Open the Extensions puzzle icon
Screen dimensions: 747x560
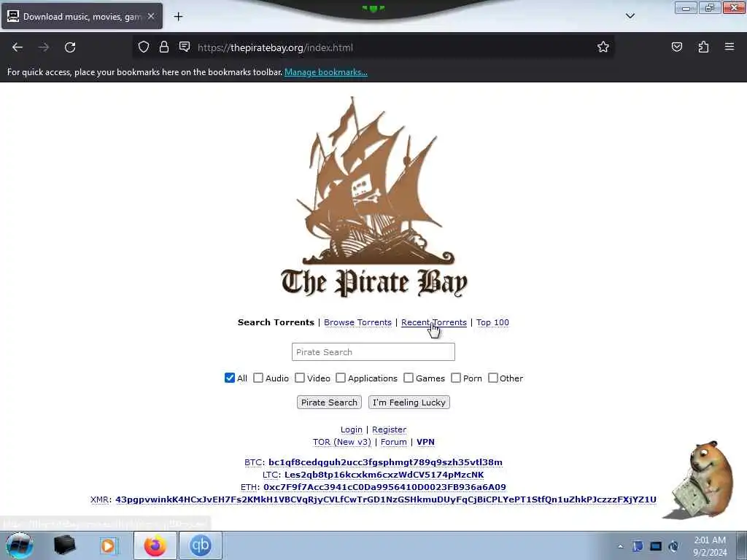[703, 47]
